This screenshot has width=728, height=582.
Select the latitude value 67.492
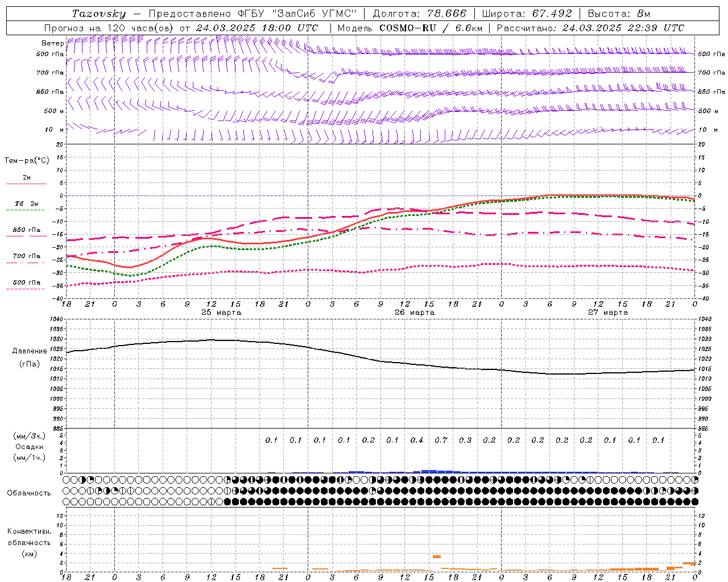pyautogui.click(x=552, y=14)
